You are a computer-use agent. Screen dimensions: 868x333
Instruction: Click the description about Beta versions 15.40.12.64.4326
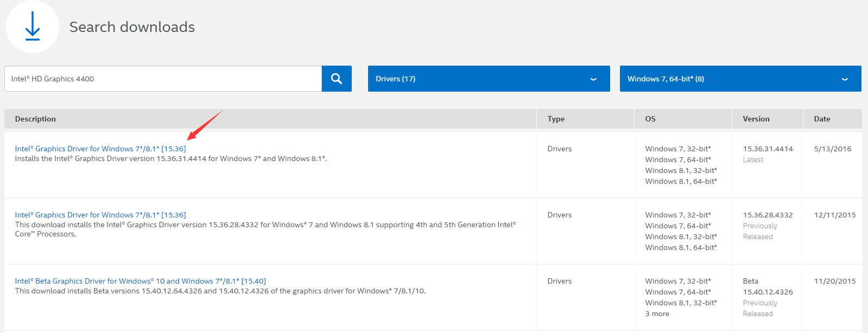tap(220, 291)
